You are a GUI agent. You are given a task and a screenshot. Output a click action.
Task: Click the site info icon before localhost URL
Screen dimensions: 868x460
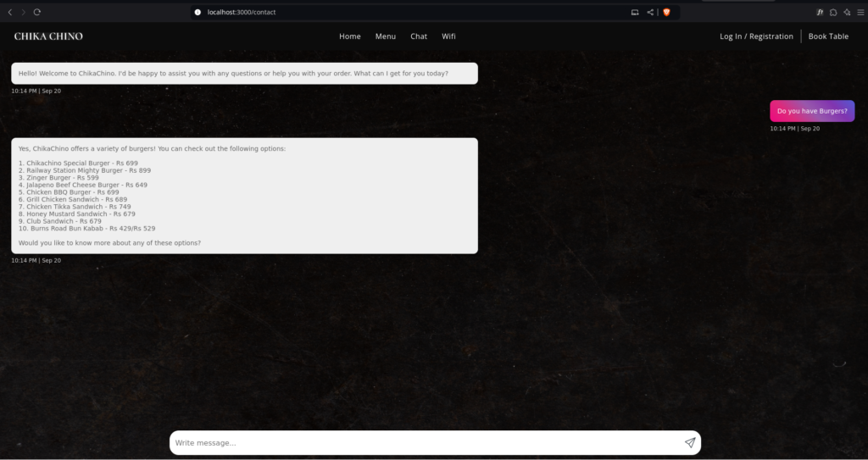[198, 12]
